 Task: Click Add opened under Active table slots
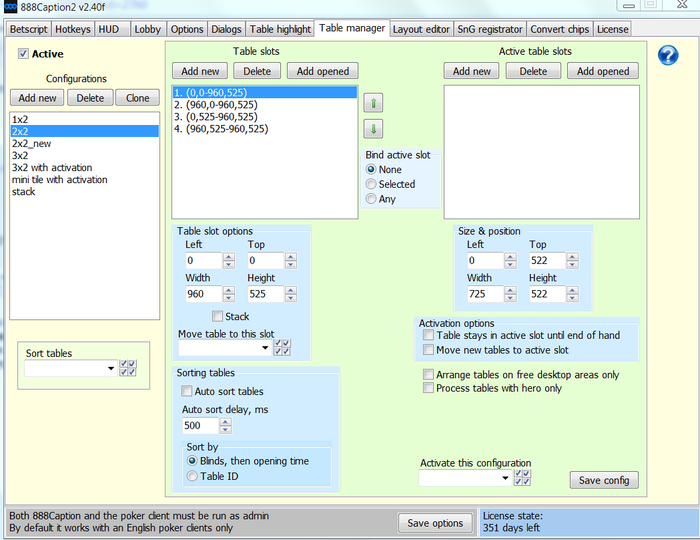click(603, 71)
